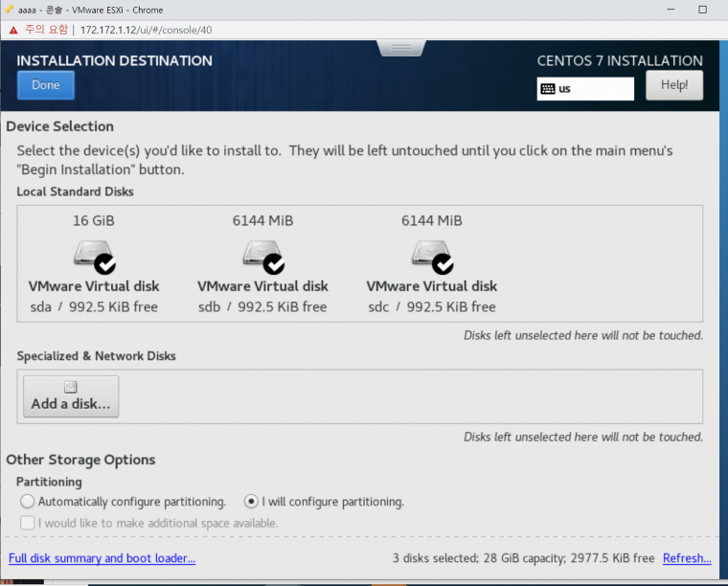The image size is (728, 586).
Task: Click 'VMware Virtual disk' label above sdb
Action: (262, 286)
